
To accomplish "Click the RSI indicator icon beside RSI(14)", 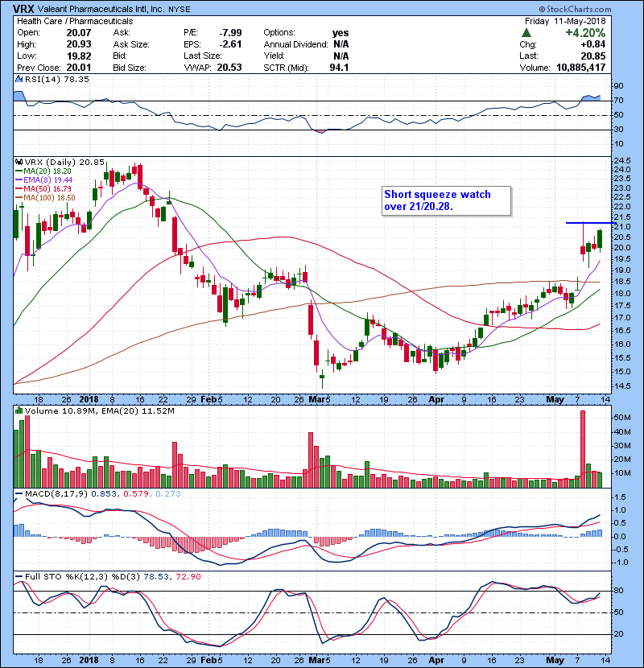I will point(19,79).
